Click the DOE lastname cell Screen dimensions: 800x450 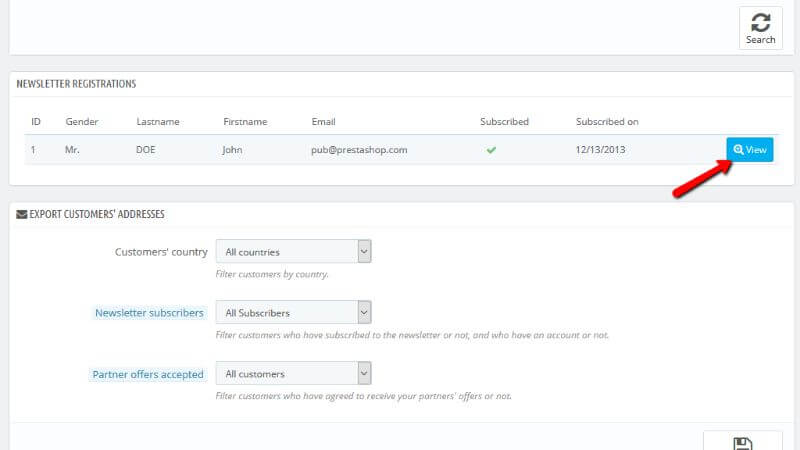(145, 149)
